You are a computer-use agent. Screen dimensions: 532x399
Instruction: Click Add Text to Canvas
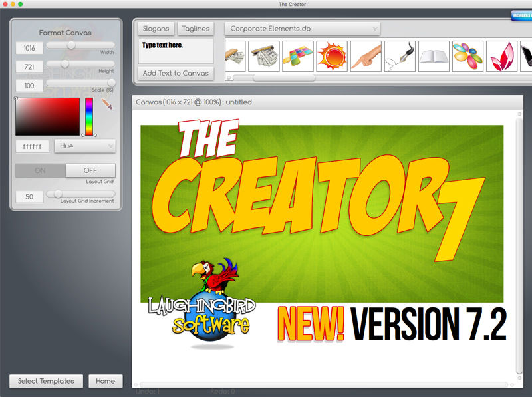coord(176,73)
